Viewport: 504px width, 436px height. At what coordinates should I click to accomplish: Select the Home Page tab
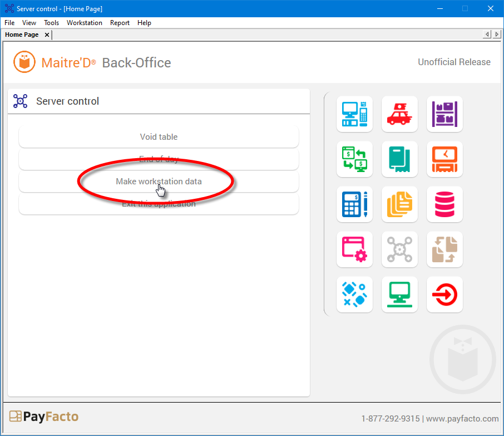(x=21, y=35)
